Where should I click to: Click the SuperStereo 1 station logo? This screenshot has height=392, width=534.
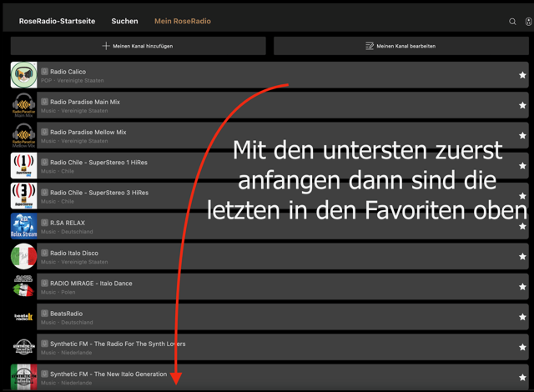(24, 166)
